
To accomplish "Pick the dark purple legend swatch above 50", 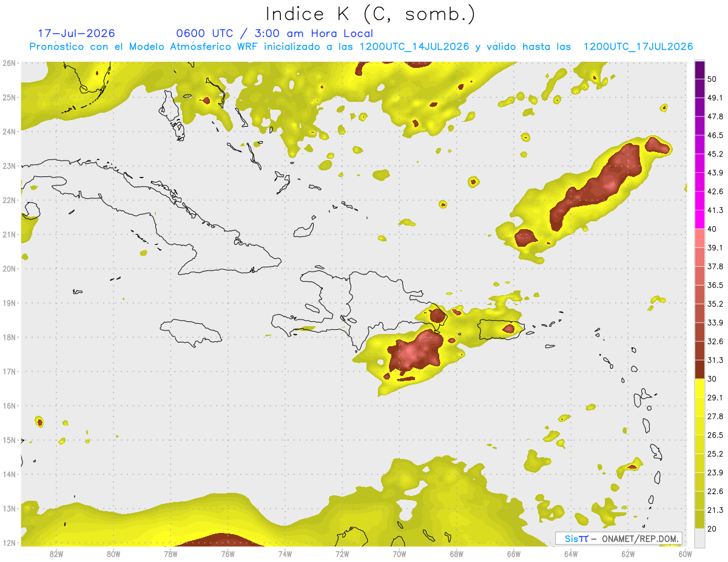I will coord(699,70).
